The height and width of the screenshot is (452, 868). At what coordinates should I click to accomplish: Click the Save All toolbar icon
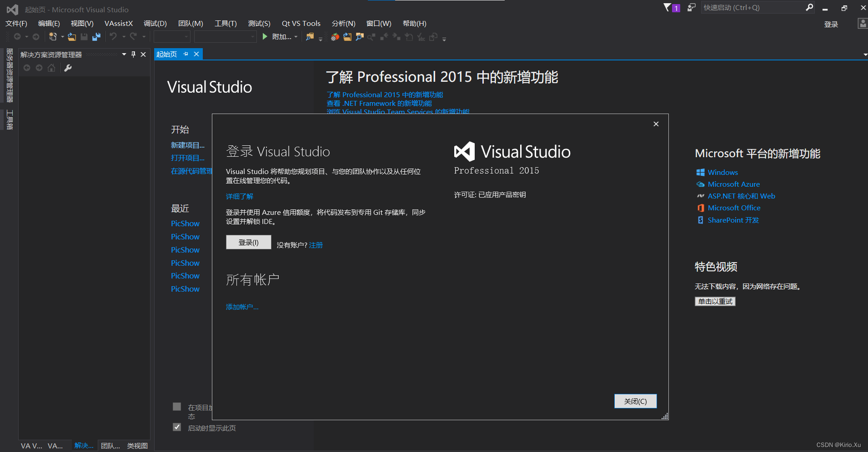point(96,37)
